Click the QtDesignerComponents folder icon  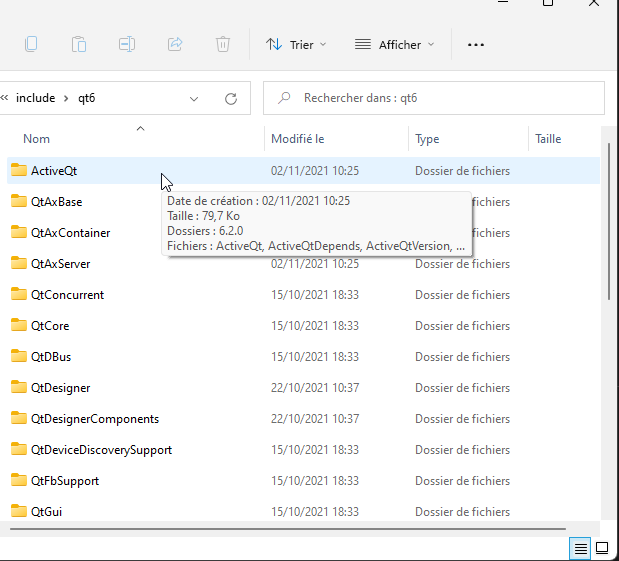19,418
